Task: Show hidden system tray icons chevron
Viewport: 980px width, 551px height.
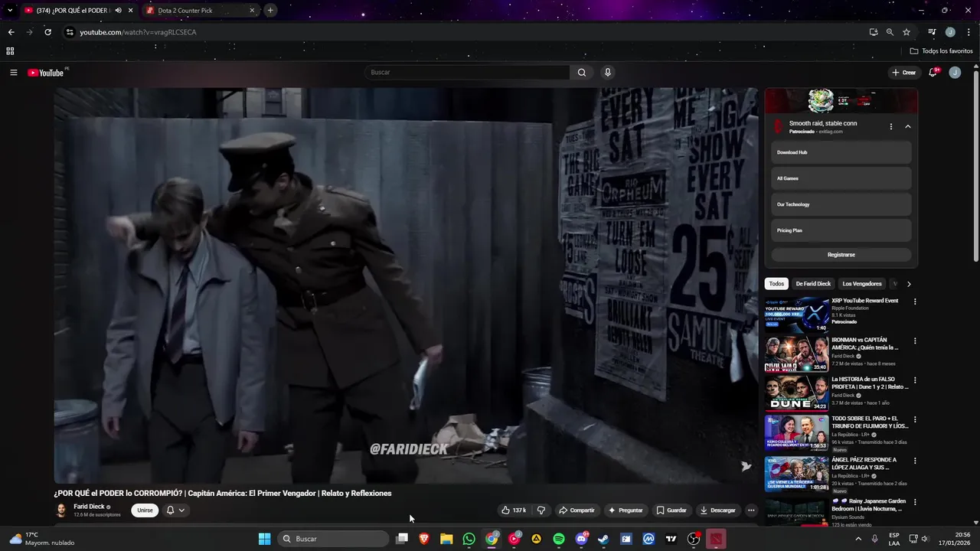Action: pyautogui.click(x=857, y=539)
